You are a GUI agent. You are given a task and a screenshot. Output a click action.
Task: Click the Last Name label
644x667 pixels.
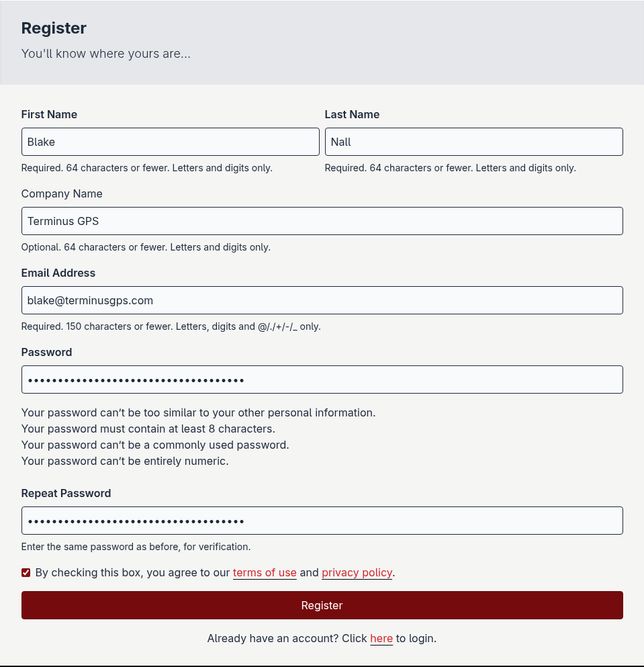click(x=352, y=114)
